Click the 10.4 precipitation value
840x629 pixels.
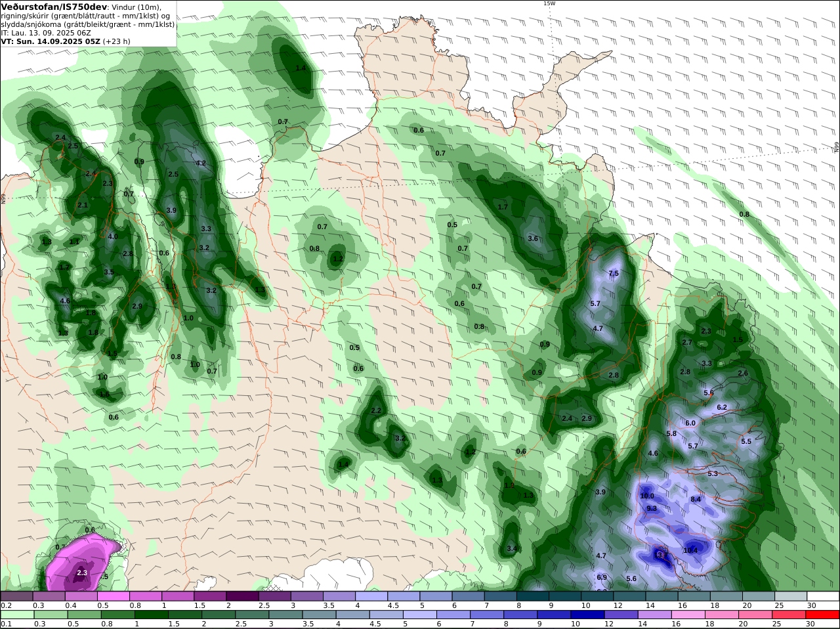690,550
